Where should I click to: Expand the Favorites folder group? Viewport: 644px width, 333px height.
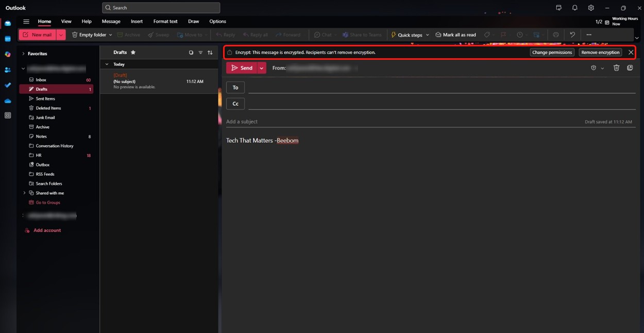tap(23, 54)
